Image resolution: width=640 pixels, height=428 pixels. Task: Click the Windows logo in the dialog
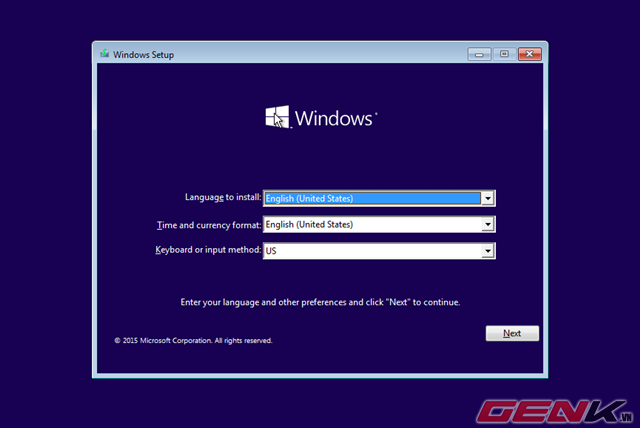(x=278, y=117)
